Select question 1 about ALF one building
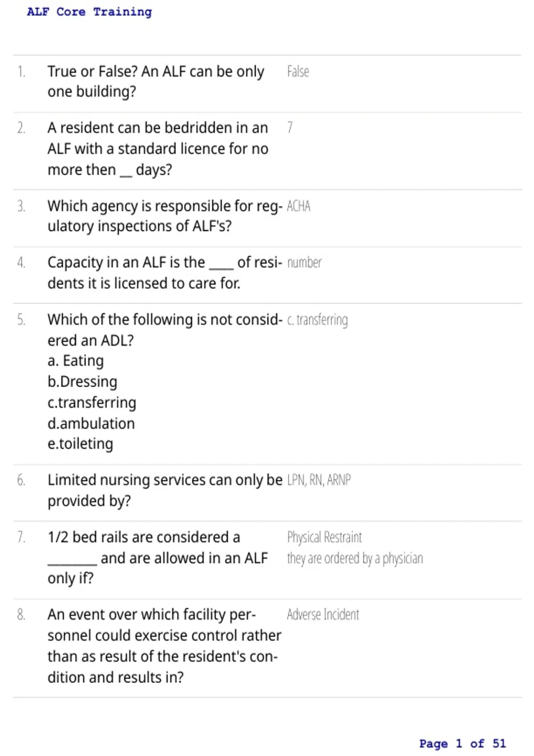Viewport: 534px width, 756px height. [x=156, y=81]
